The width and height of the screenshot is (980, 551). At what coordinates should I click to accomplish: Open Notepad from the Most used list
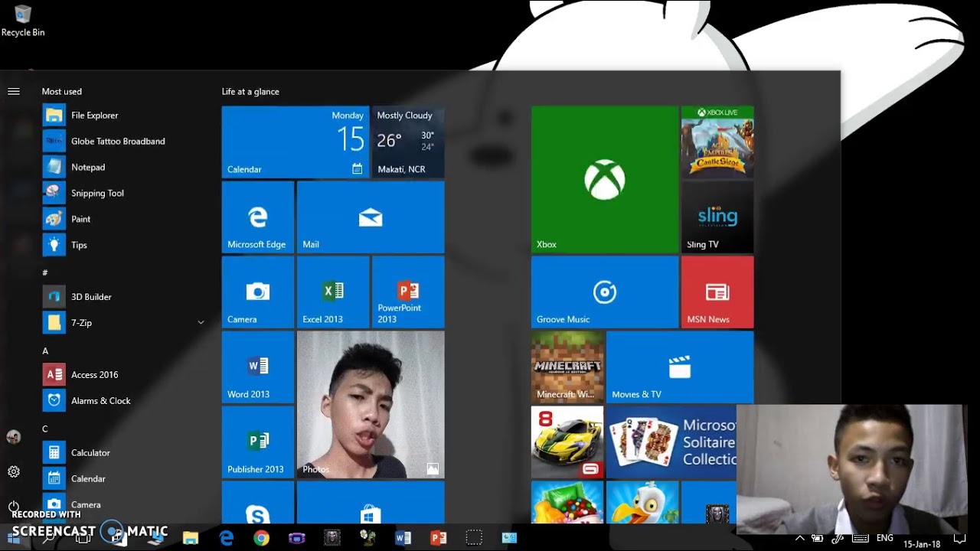(x=124, y=168)
